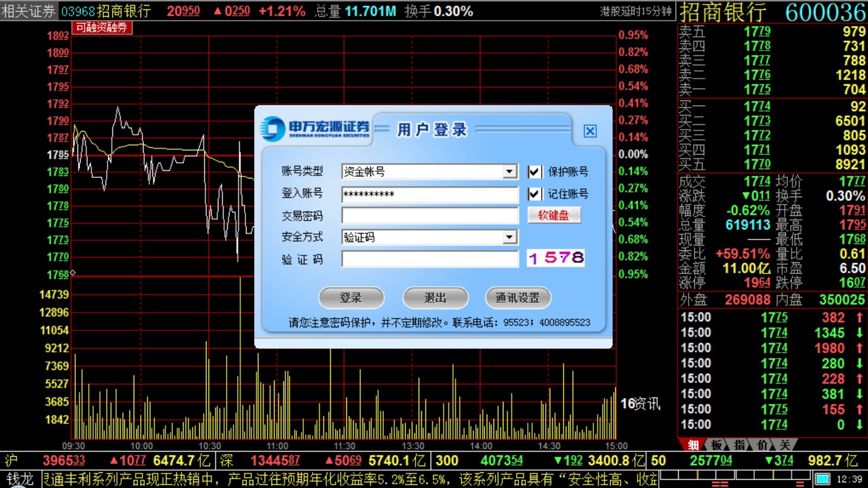The image size is (868, 488).
Task: Close the 用户登录 dialog
Action: 590,131
